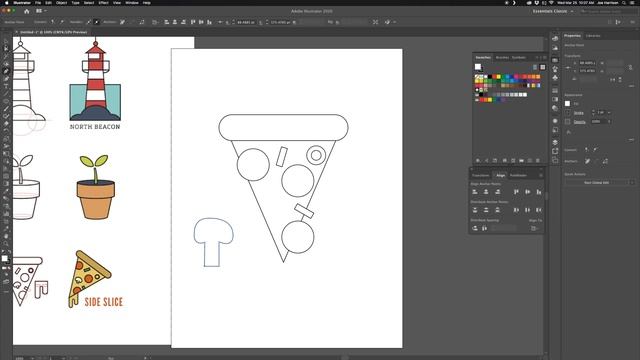Open opacity dropdown in Properties
Image resolution: width=640 pixels, height=360 pixels.
tap(609, 122)
